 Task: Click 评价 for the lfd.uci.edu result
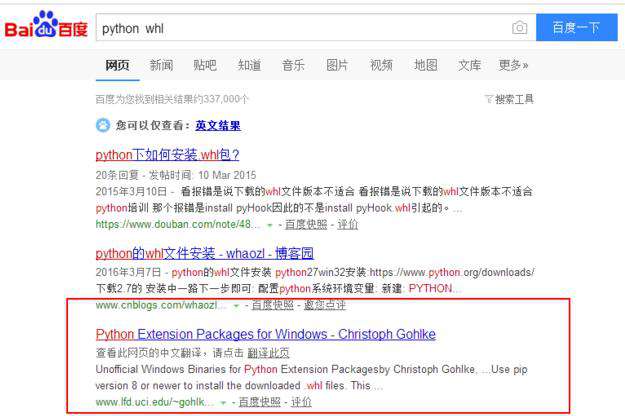pos(301,402)
